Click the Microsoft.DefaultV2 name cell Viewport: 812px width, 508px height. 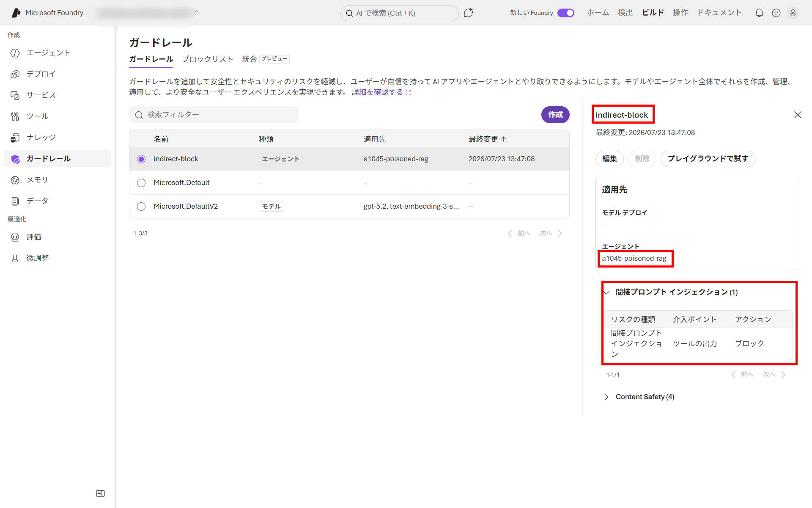click(186, 206)
